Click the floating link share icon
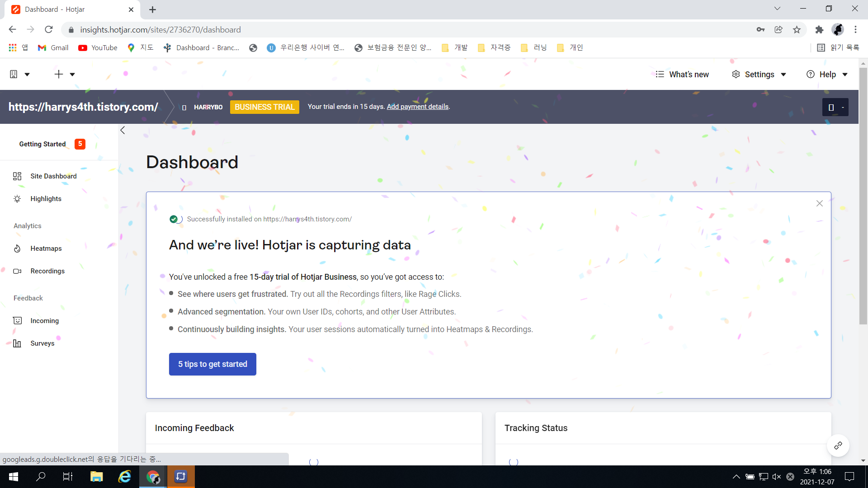 click(x=838, y=446)
